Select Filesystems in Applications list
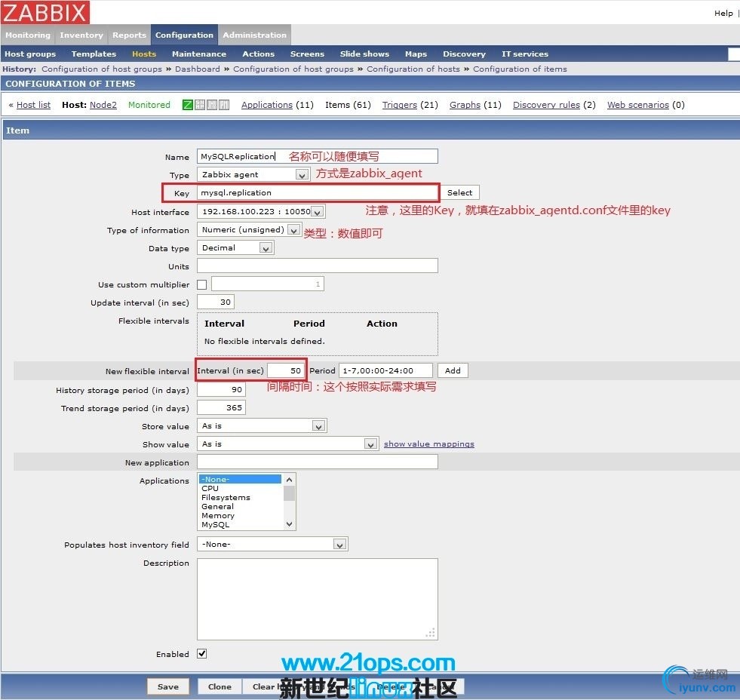 coord(240,497)
